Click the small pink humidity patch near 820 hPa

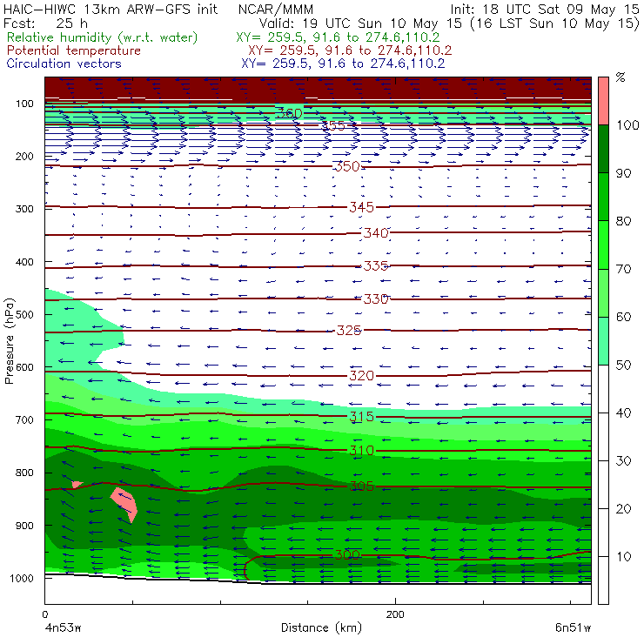tap(77, 484)
